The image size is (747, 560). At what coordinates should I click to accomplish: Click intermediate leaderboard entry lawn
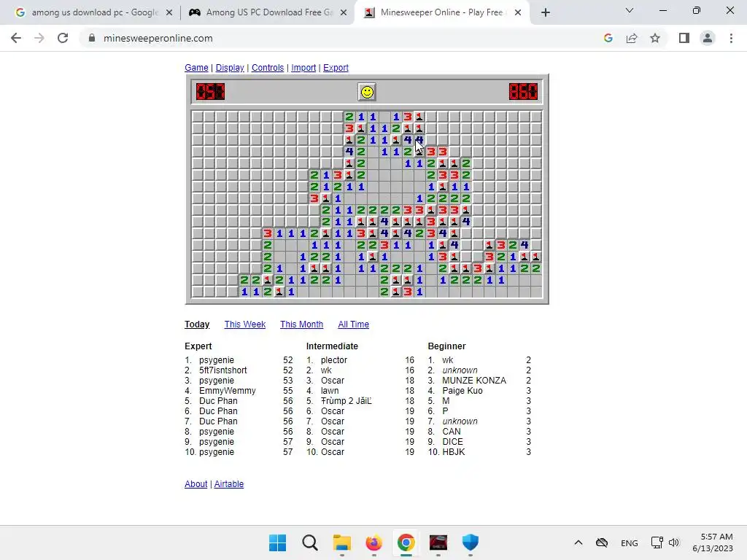click(330, 391)
